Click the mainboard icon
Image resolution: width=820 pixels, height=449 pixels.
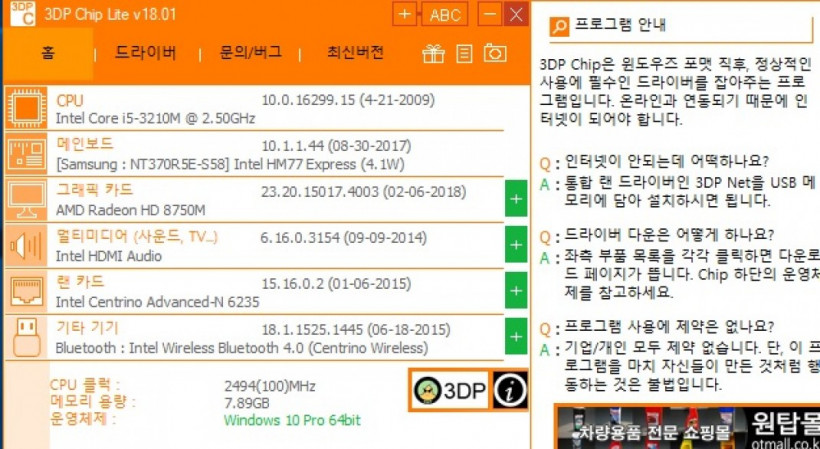tap(26, 154)
